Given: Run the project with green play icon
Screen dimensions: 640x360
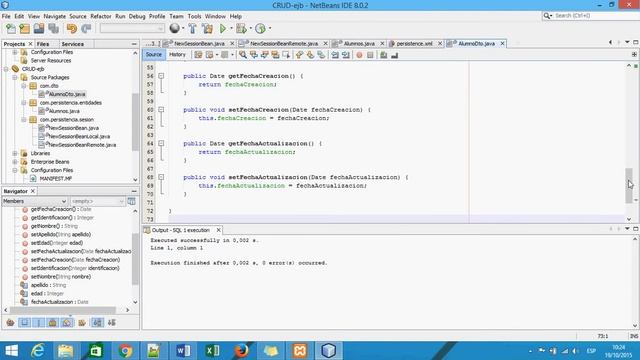Looking at the screenshot, I should click(223, 29).
